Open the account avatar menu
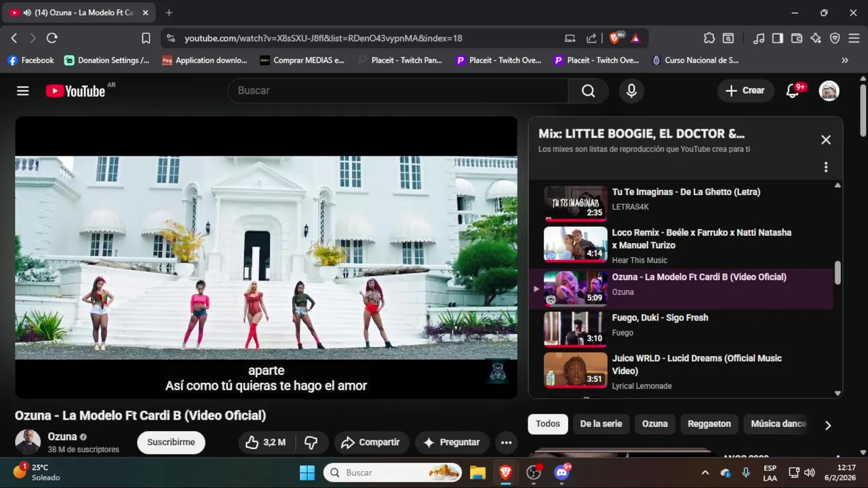Screen dimensions: 868x488 [x=829, y=91]
